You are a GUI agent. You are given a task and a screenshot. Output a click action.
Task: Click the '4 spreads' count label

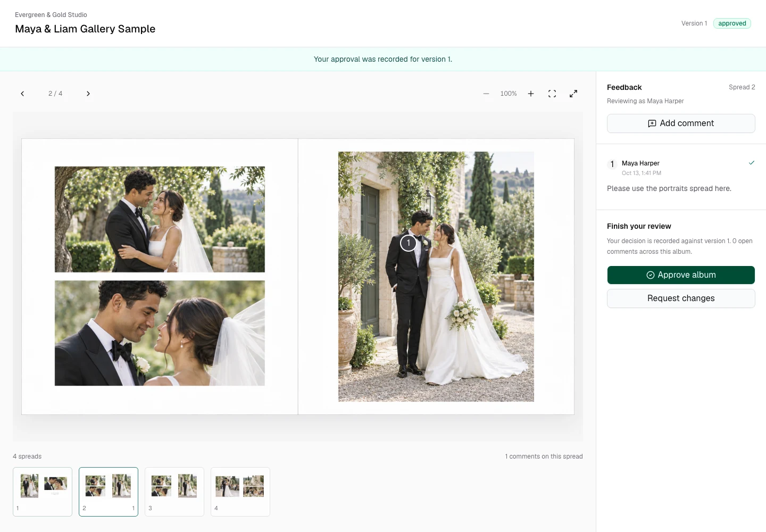pos(27,456)
